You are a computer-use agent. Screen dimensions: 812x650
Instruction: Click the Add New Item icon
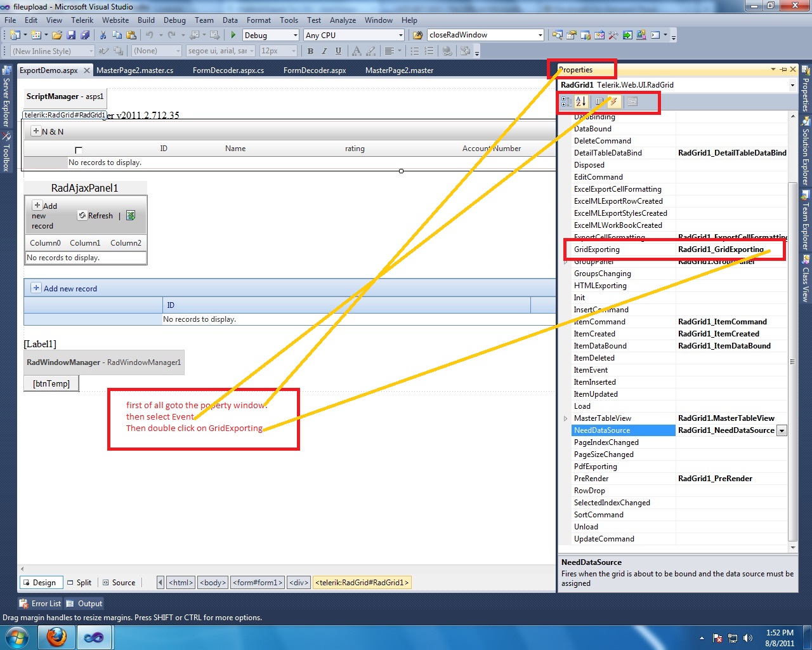click(36, 36)
